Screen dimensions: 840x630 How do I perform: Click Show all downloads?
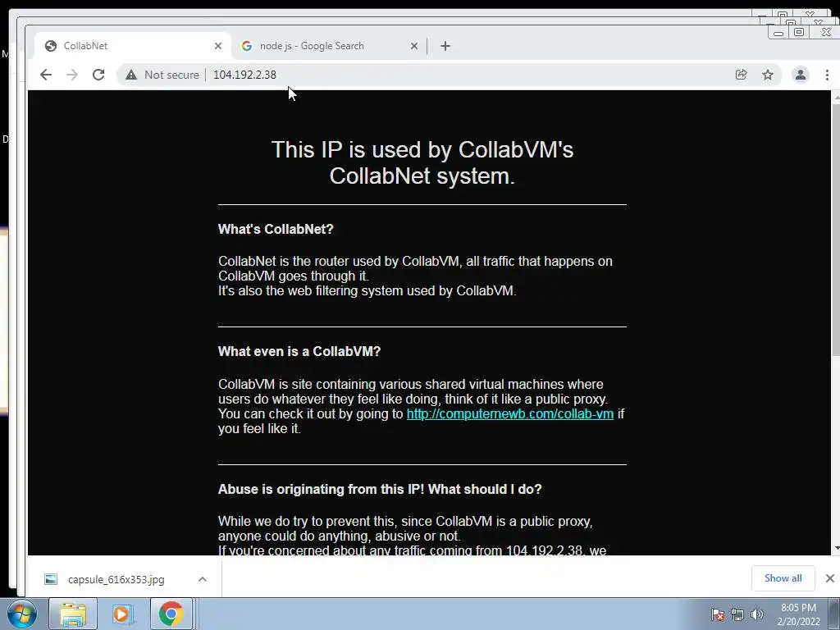pos(783,578)
